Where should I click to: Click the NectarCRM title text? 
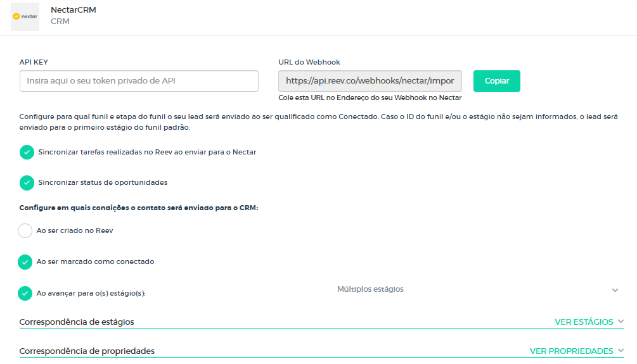click(x=73, y=9)
